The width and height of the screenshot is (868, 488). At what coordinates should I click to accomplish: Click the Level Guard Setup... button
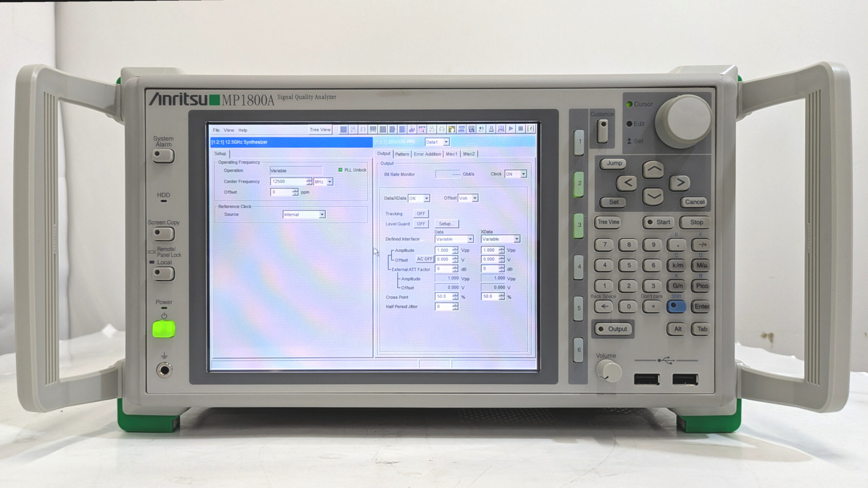click(x=446, y=224)
